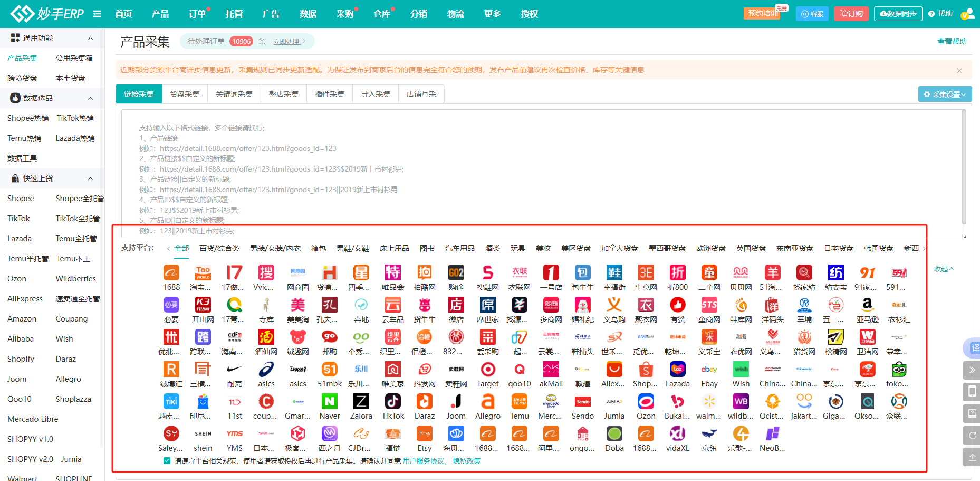Switch to the 整店采集 tab
Screen dimensions: 980x481
284,94
